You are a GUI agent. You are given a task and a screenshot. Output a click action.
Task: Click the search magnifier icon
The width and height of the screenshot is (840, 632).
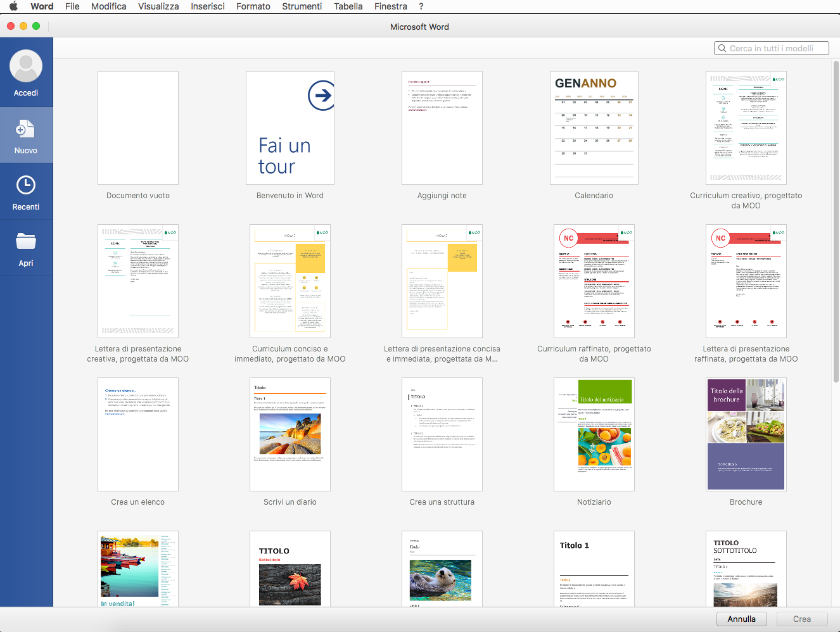722,48
